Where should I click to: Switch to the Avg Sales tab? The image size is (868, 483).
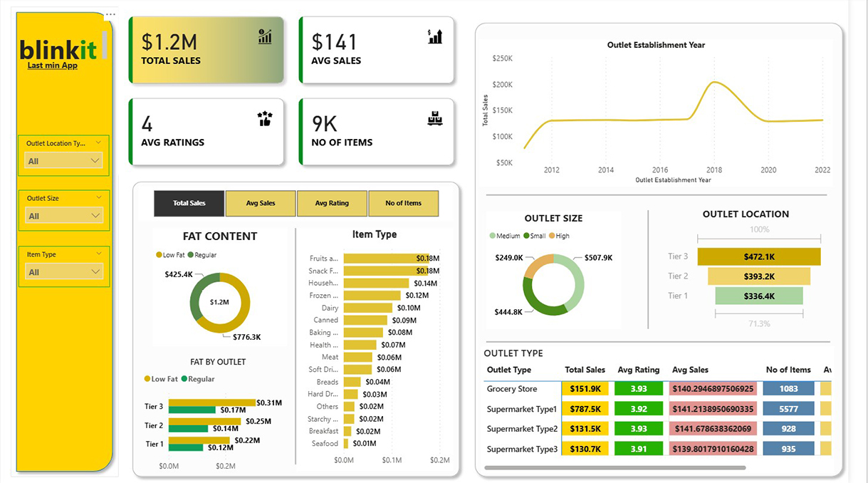(x=261, y=203)
